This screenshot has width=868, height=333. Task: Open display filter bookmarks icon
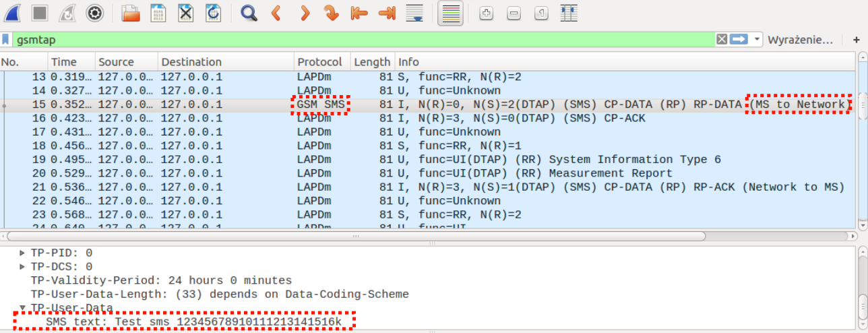[6, 40]
